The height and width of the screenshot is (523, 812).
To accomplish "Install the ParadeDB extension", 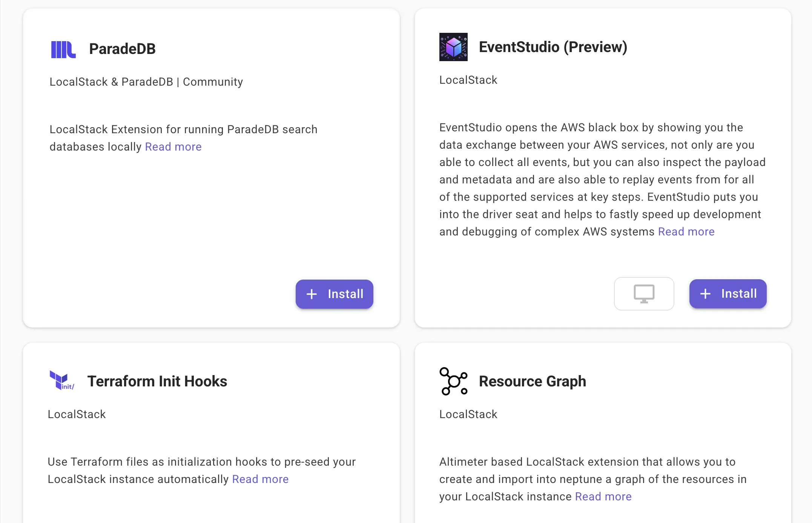I will 334,294.
